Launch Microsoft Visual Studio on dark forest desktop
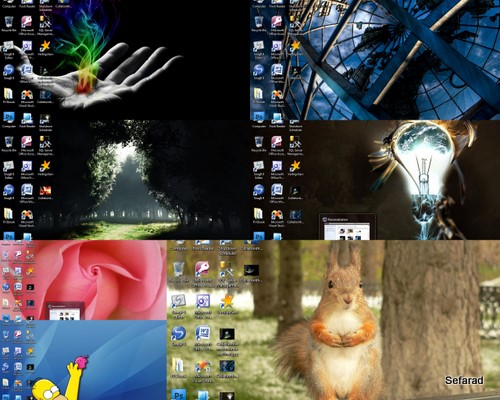This screenshot has width=500, height=400. [x=27, y=215]
